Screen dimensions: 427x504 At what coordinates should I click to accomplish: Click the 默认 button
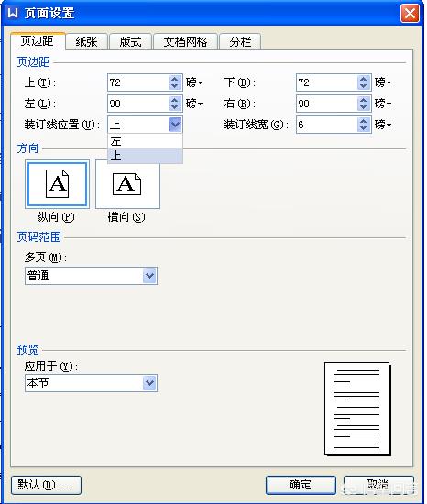(46, 485)
